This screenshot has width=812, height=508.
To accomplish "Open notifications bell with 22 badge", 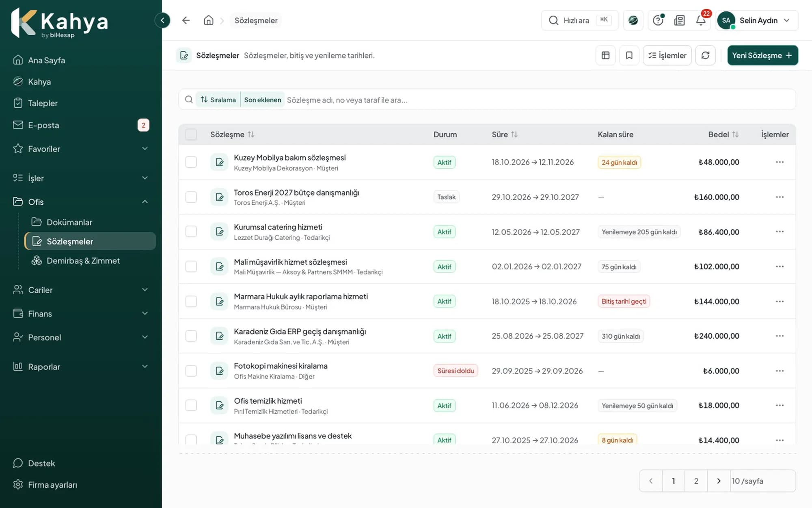I will point(701,20).
